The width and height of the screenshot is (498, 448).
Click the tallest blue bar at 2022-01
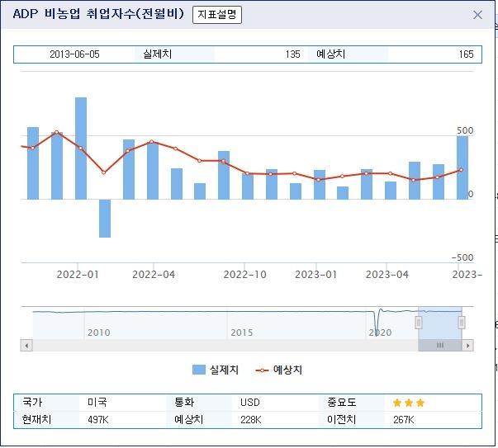pyautogui.click(x=81, y=149)
